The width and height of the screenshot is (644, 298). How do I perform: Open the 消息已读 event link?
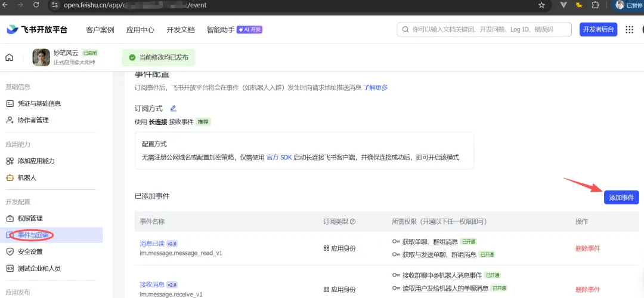point(152,243)
